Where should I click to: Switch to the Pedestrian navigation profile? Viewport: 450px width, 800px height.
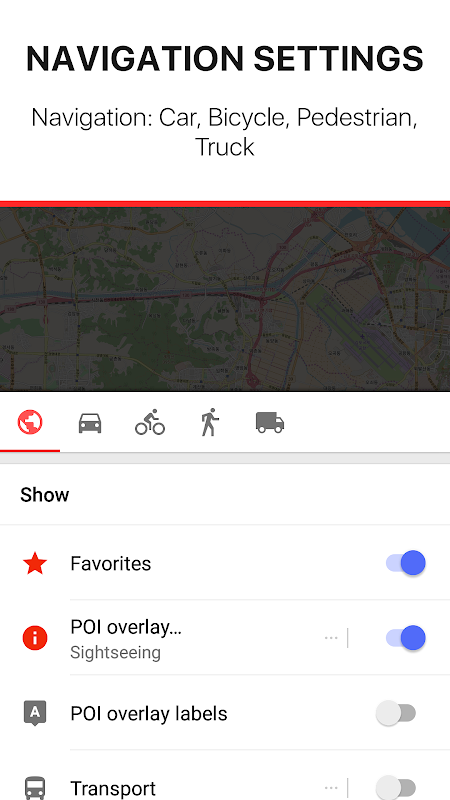[210, 422]
